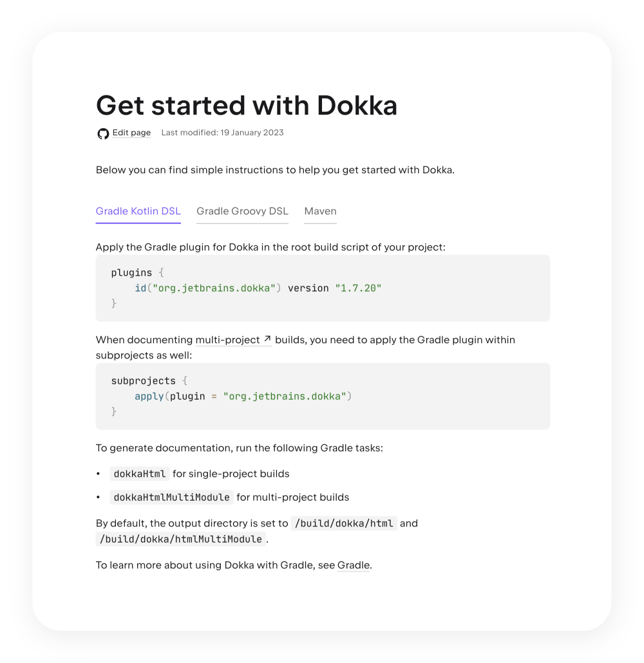The height and width of the screenshot is (663, 644).
Task: Open the Gradle link in the last sentence
Action: [354, 565]
